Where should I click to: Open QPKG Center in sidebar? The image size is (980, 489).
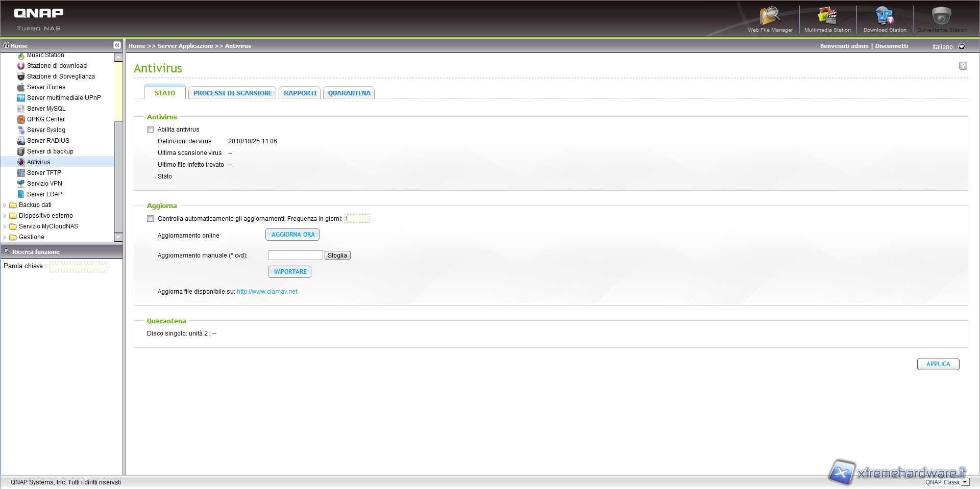45,119
